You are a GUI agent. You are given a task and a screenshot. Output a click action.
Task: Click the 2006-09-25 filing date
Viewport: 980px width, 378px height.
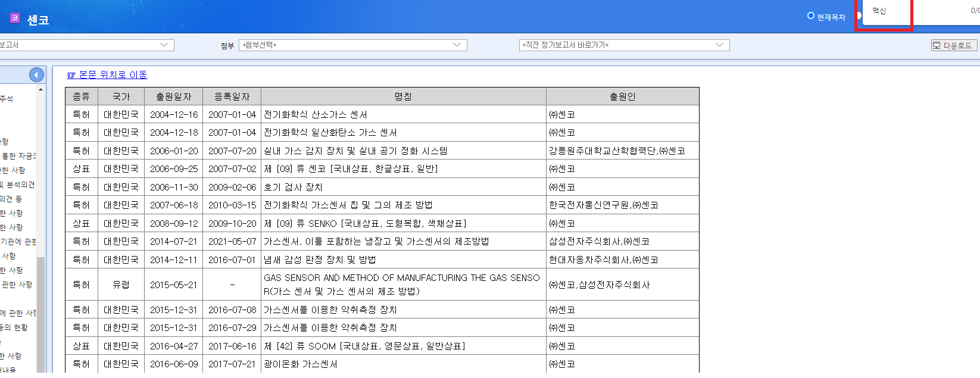pyautogui.click(x=174, y=168)
